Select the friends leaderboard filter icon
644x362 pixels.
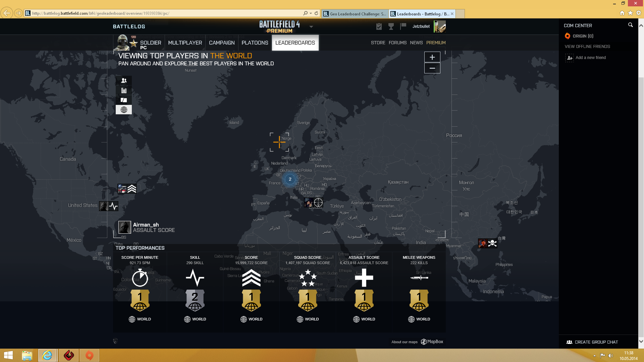click(124, 80)
